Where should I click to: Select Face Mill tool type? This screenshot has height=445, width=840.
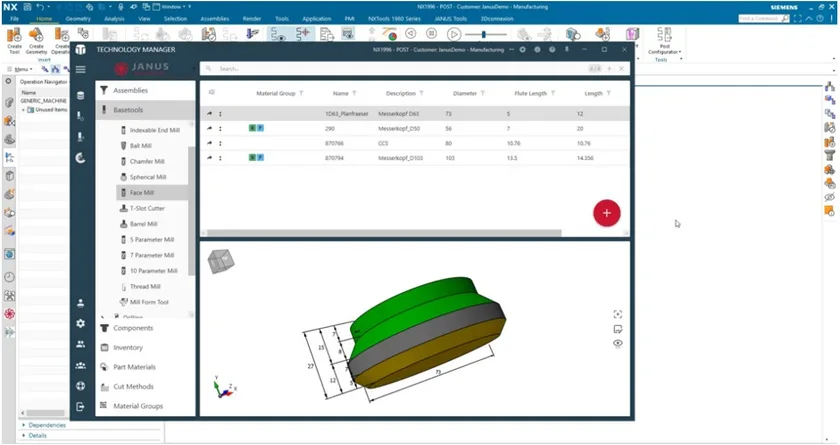click(152, 192)
